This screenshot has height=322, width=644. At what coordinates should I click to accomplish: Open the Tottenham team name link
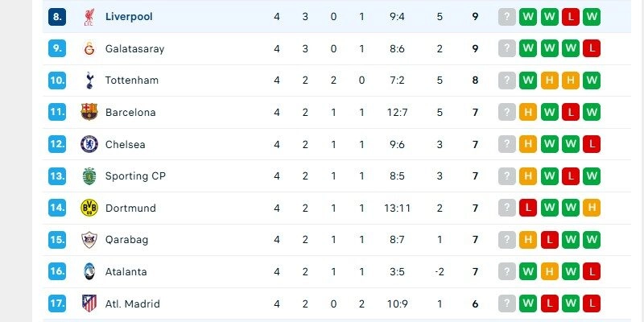[131, 80]
